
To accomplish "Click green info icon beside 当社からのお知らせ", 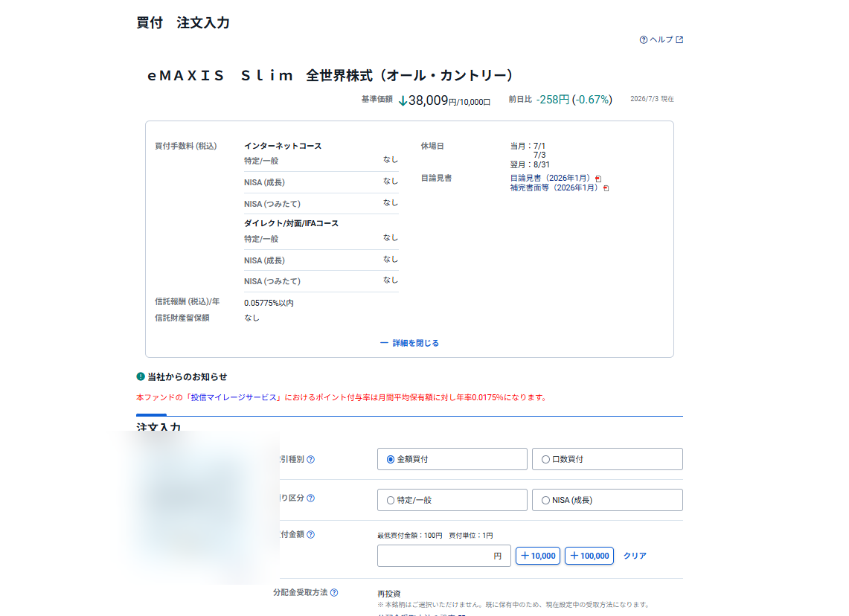I will pos(140,376).
